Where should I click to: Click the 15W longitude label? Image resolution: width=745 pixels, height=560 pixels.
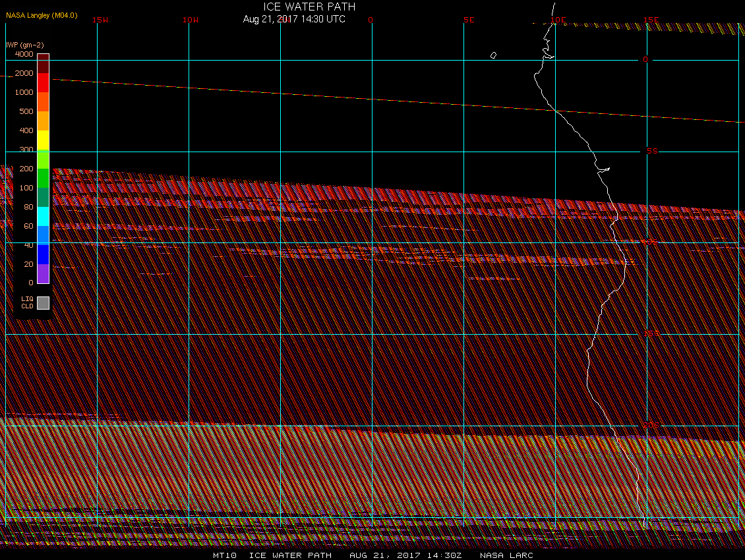[x=100, y=20]
